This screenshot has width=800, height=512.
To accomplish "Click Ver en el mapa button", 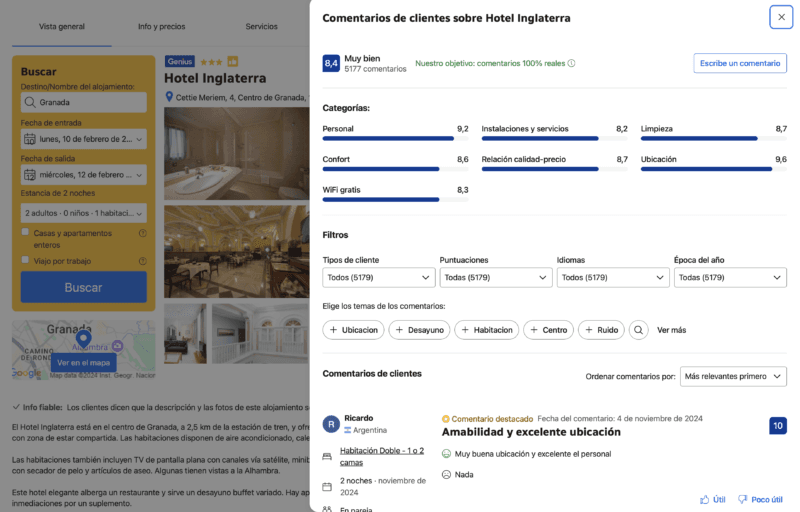I will pyautogui.click(x=84, y=363).
